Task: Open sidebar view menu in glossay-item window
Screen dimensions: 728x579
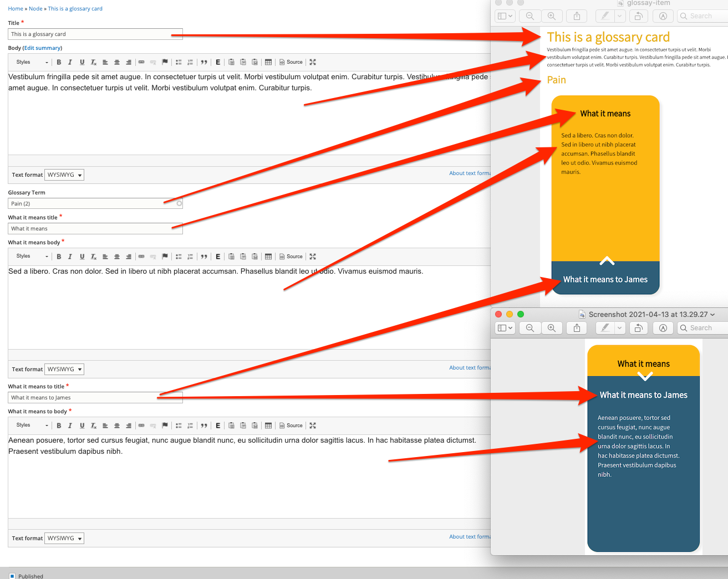Action: [x=505, y=16]
